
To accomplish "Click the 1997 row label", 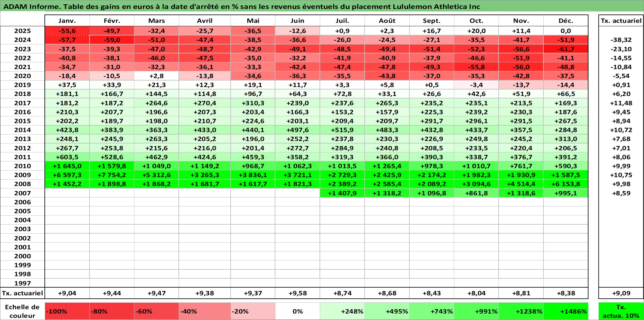I will coord(23,283).
